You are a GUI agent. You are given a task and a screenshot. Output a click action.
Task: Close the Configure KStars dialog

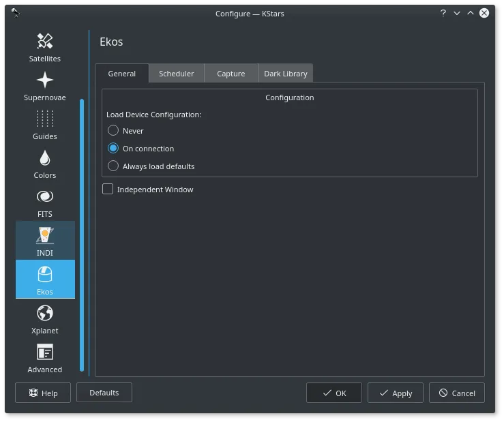point(484,13)
